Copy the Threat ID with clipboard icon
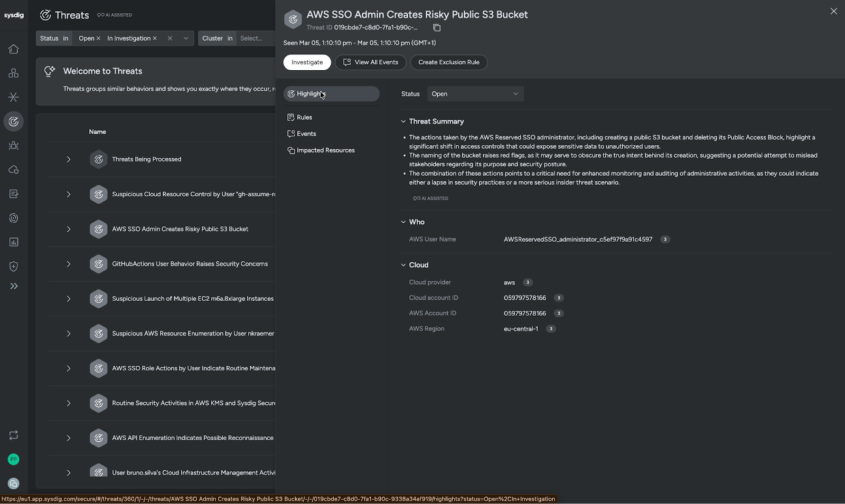The width and height of the screenshot is (845, 504). point(437,27)
